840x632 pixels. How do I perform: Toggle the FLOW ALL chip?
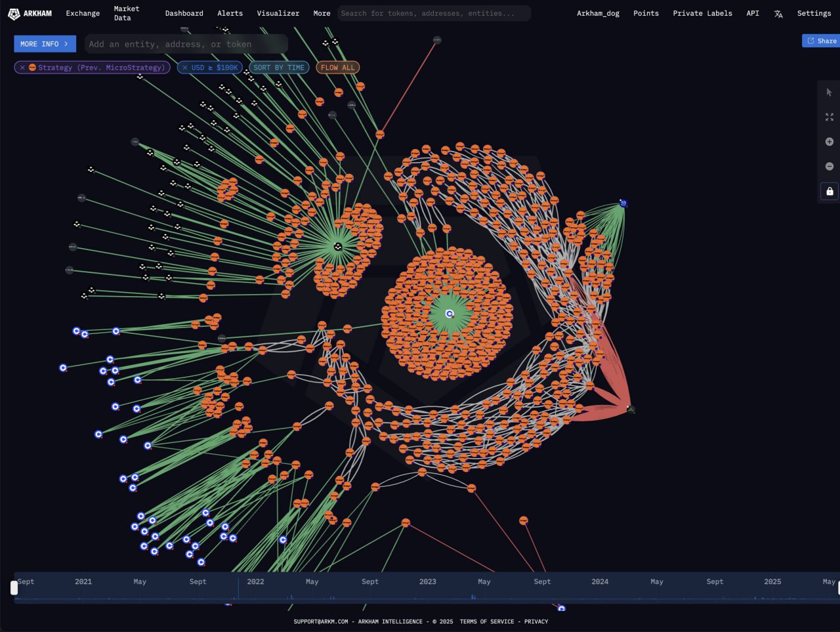pyautogui.click(x=337, y=68)
